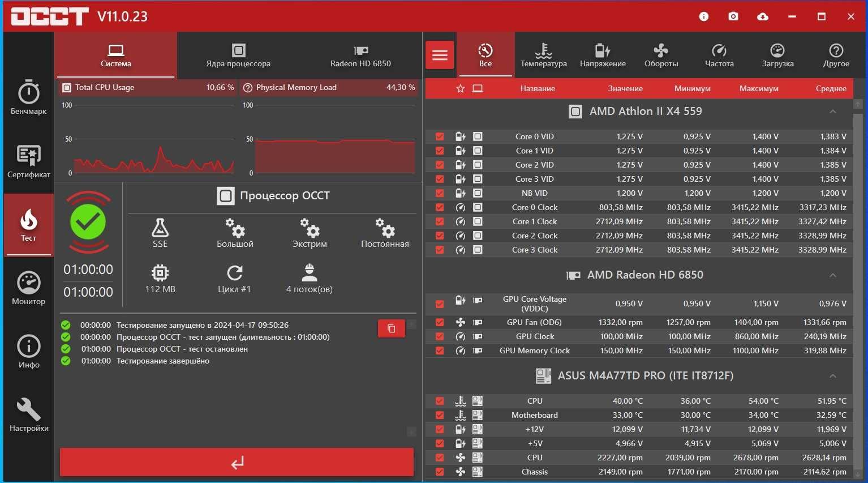Open the red hamburger menu
Viewport: 868px width, 483px height.
tap(440, 55)
